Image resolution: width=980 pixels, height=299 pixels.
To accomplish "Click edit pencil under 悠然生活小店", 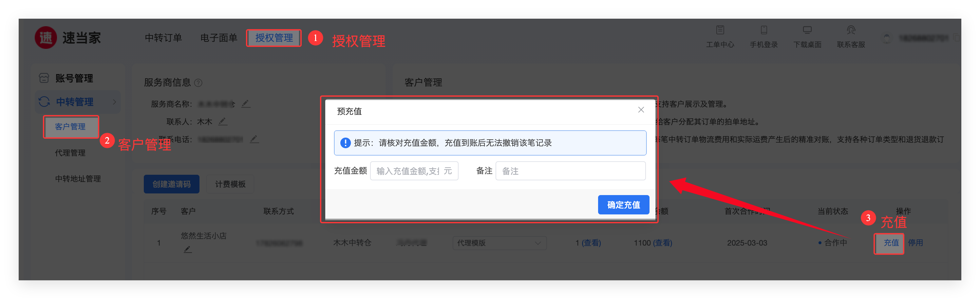I will (187, 249).
